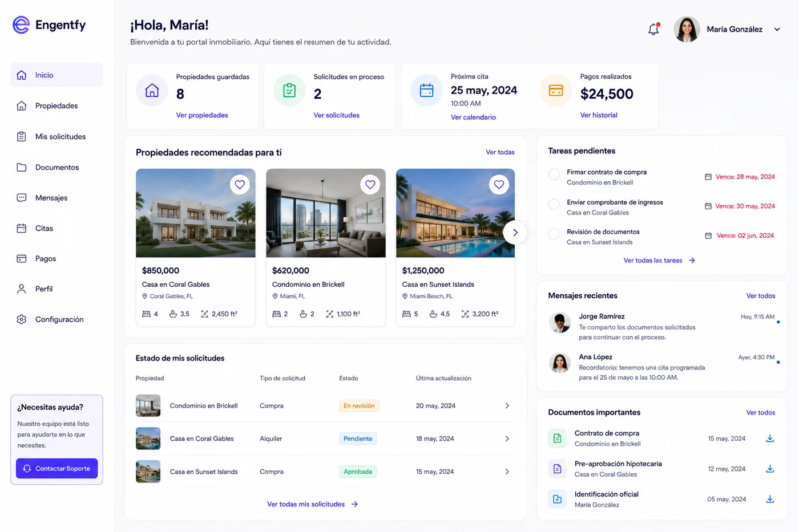Click the Pendiente status badge
799x532 pixels.
358,438
